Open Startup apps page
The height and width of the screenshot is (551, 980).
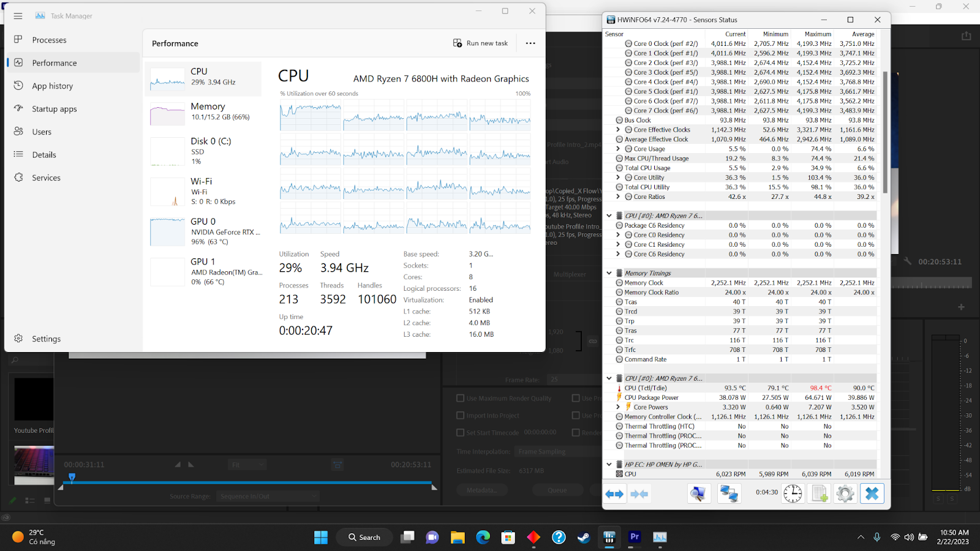(72, 109)
